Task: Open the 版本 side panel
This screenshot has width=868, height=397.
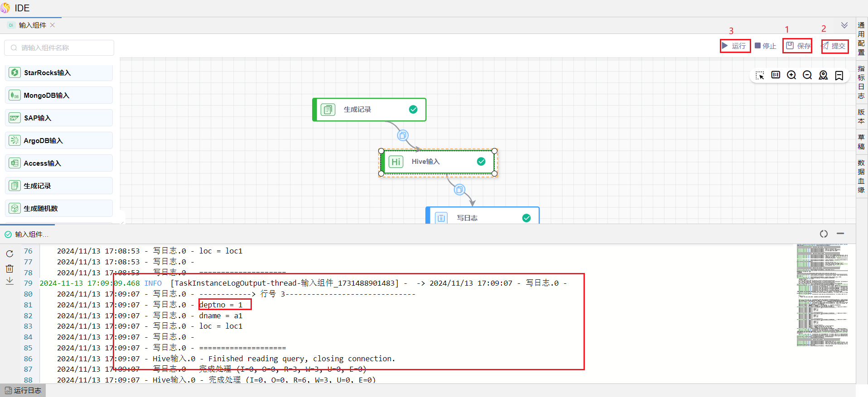Action: pos(861,116)
